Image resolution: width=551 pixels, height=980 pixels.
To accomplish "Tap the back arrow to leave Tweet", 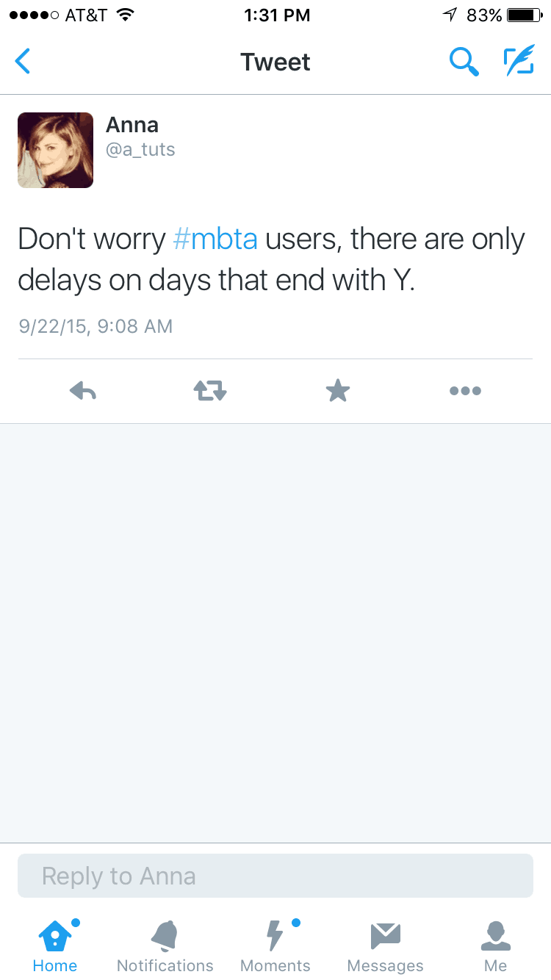I will pos(24,62).
